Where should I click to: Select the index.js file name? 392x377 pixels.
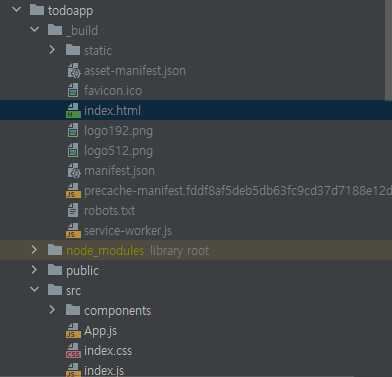[104, 371]
